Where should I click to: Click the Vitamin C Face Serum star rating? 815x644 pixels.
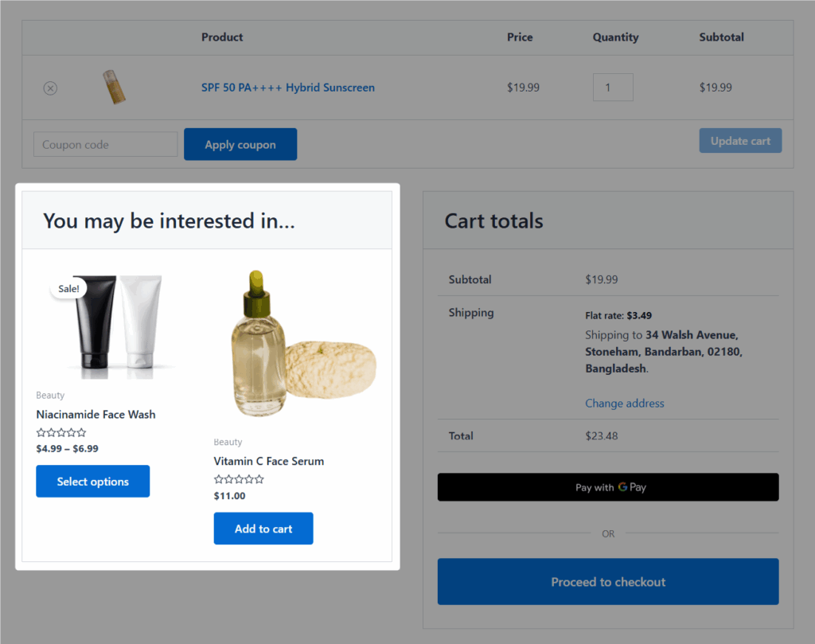click(x=239, y=480)
